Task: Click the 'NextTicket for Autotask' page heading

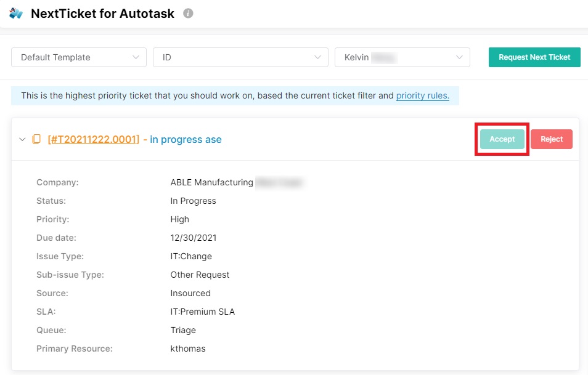Action: [102, 13]
